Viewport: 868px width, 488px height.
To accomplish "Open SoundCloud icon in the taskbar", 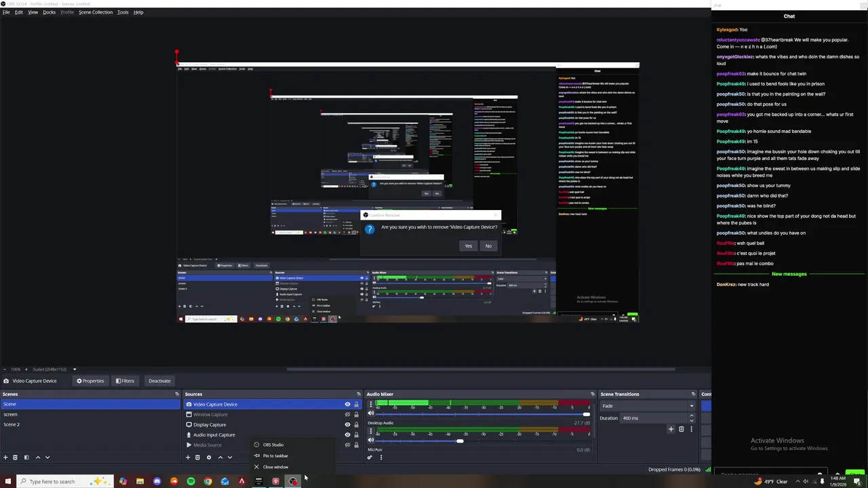I will pos(174,481).
